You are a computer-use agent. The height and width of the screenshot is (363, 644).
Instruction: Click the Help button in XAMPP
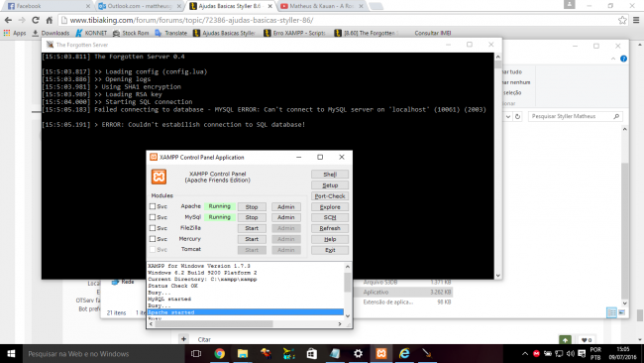click(330, 239)
